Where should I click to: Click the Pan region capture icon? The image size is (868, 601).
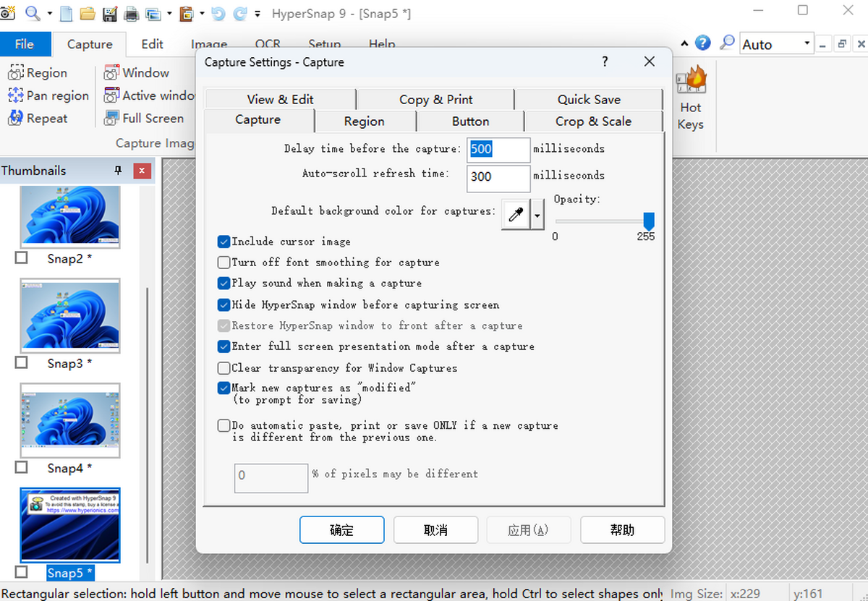point(16,95)
